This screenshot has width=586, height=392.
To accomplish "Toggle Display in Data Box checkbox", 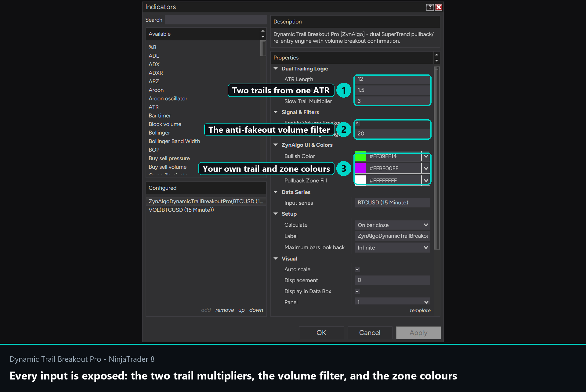I will coord(357,291).
